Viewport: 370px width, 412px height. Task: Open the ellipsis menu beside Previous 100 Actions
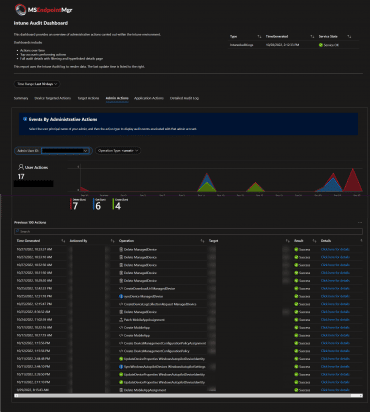pyautogui.click(x=360, y=222)
